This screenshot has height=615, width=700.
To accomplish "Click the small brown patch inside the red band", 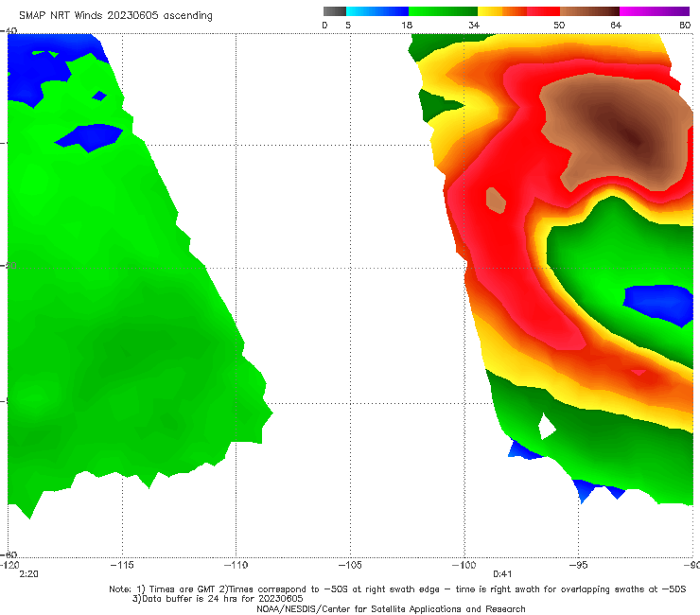I will click(496, 201).
